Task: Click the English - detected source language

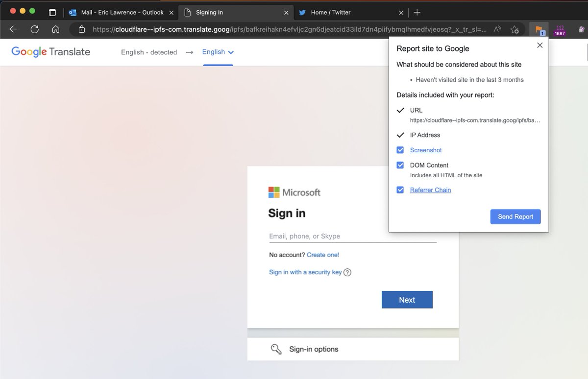Action: [149, 52]
